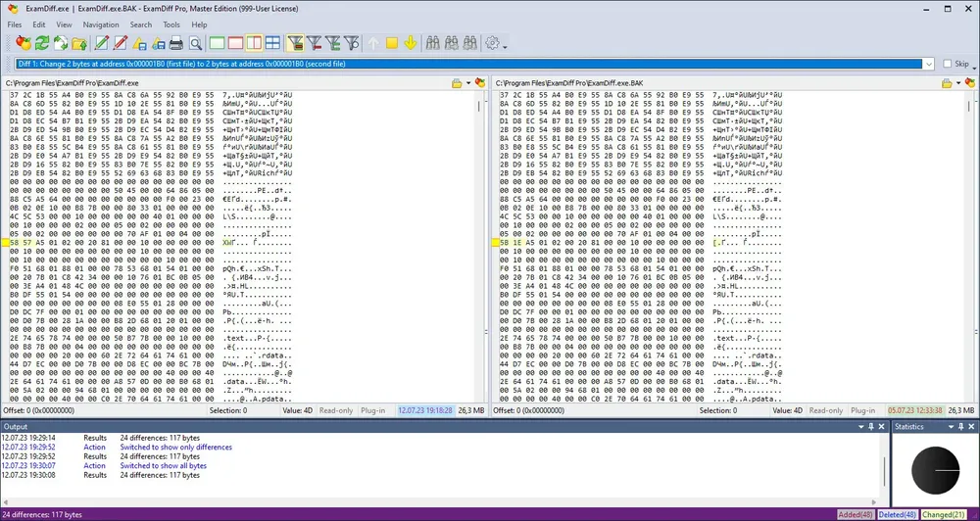
Task: Click the first save-diff icon with warning triangle
Action: pyautogui.click(x=139, y=42)
